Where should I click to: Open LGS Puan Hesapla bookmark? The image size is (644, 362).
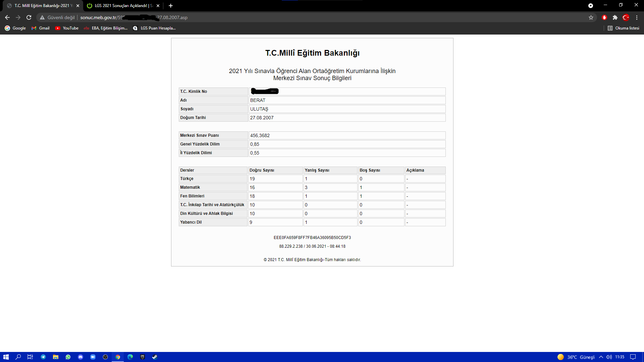154,28
